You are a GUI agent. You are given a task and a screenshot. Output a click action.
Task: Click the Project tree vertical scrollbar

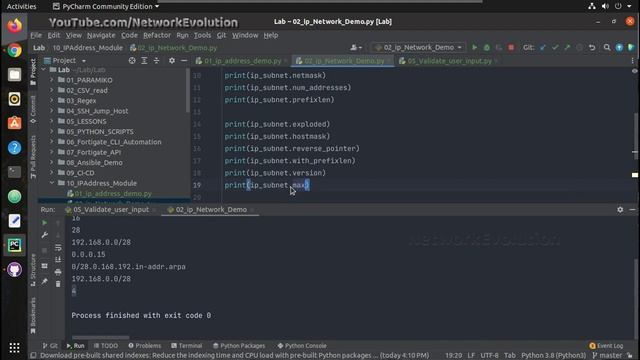[x=188, y=90]
